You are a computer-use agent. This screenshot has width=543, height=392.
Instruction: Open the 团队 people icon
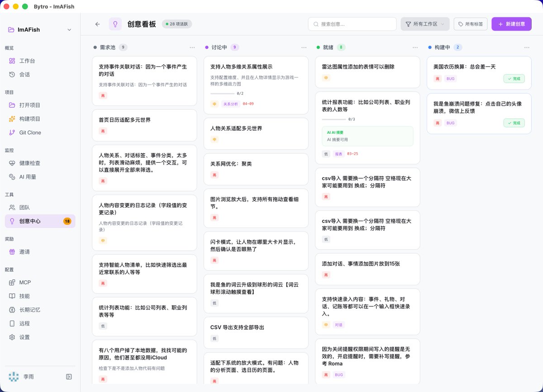tap(12, 207)
